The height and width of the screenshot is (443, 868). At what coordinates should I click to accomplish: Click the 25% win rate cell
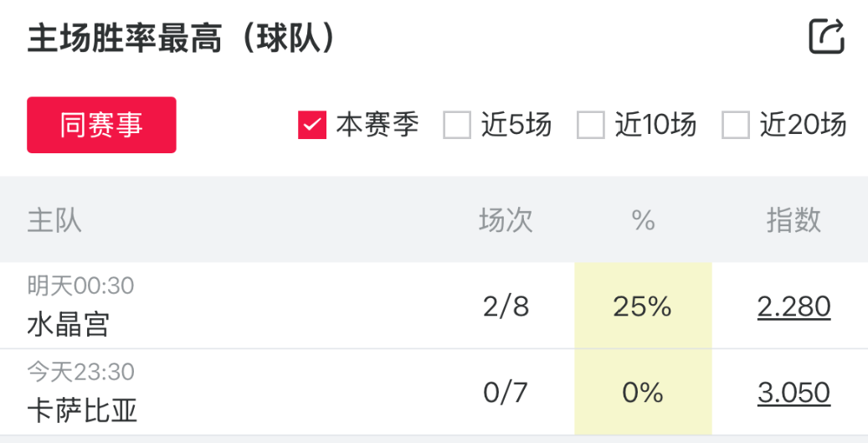coord(643,306)
